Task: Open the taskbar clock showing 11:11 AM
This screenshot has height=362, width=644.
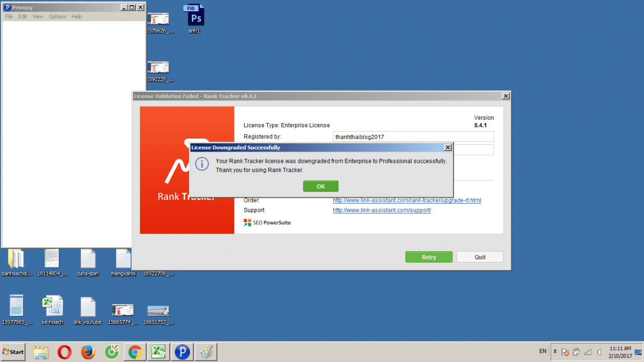Action: pyautogui.click(x=619, y=352)
